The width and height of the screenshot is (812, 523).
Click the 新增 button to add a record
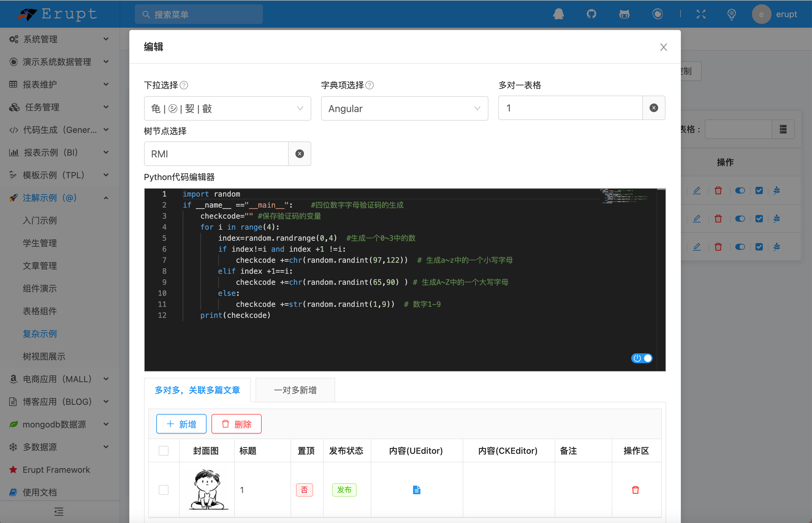tap(181, 423)
